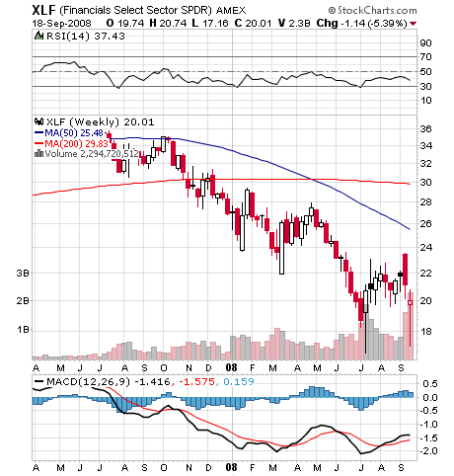Click the RSI indicator mountain icon
This screenshot has width=454, height=476.
[x=38, y=36]
